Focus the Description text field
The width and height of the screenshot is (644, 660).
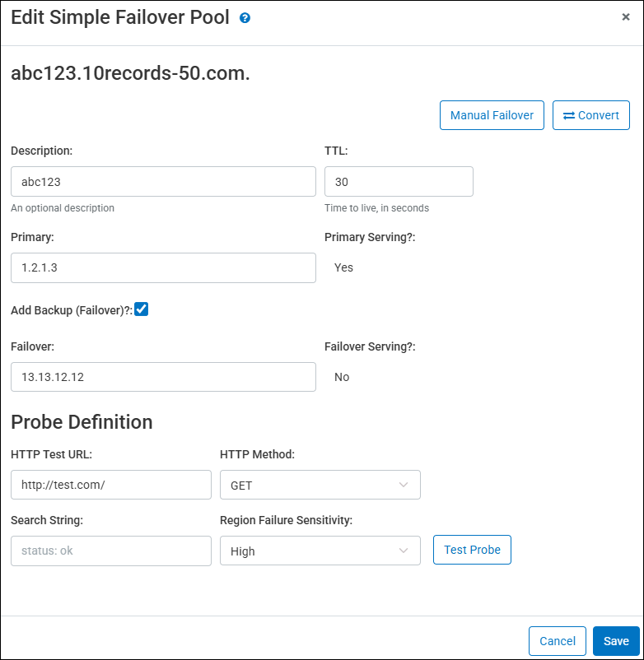(x=163, y=181)
